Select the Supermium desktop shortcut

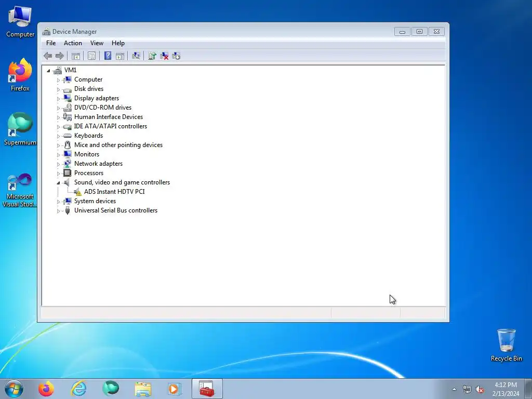20,129
